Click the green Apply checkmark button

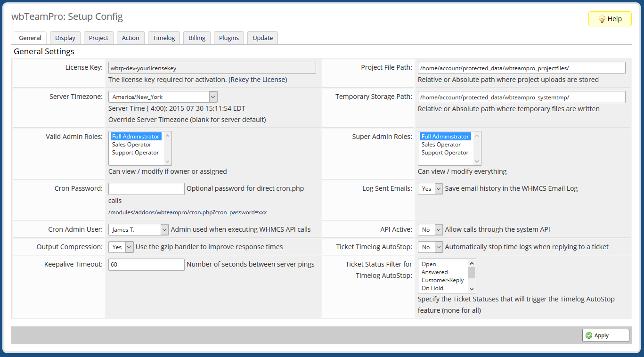pyautogui.click(x=605, y=335)
